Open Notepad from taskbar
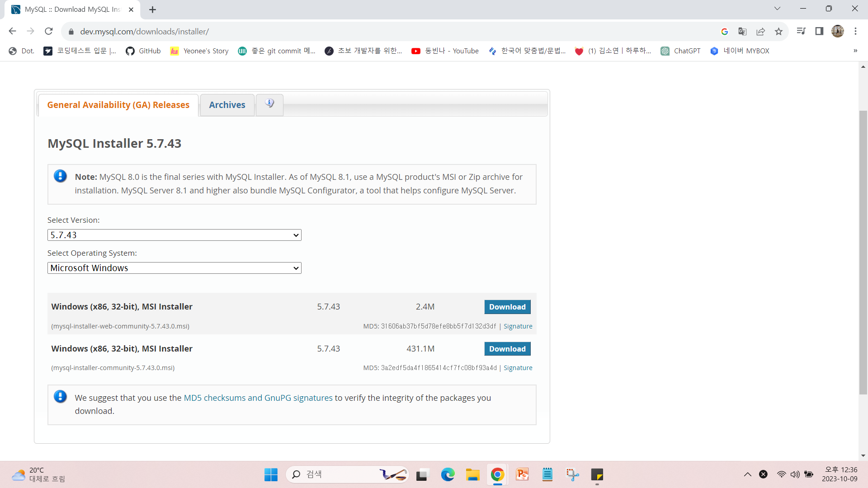The width and height of the screenshot is (868, 488). 547,474
